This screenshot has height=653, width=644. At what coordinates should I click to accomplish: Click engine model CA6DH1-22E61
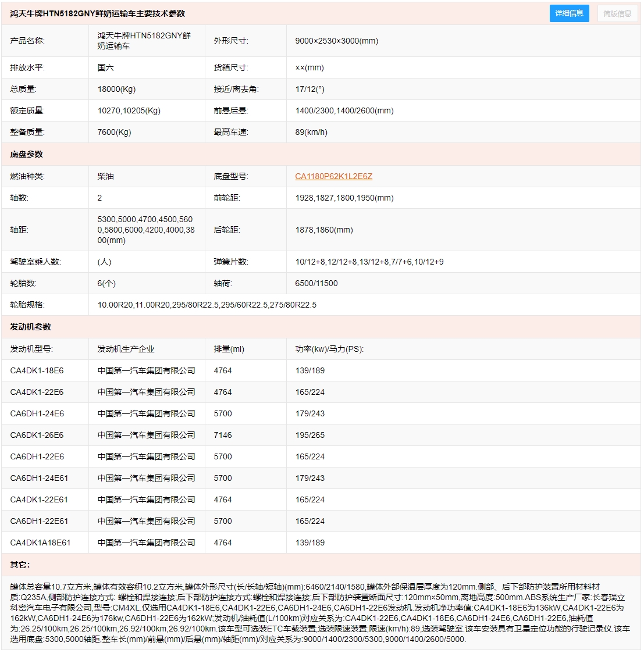tap(39, 522)
